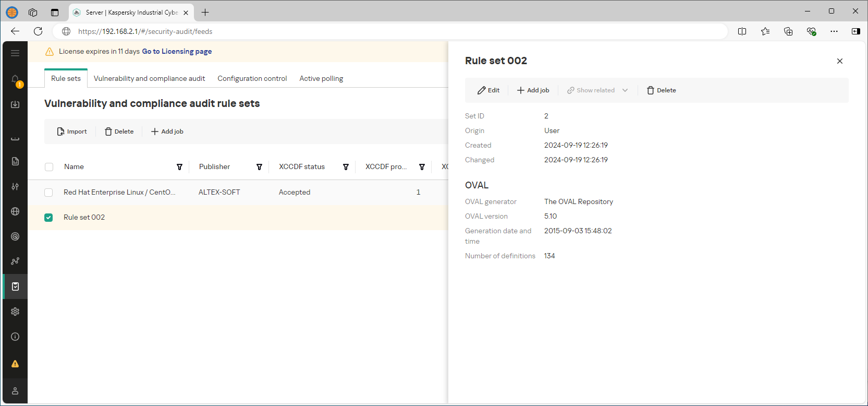
Task: Open the XCCDF status column filter
Action: point(346,167)
